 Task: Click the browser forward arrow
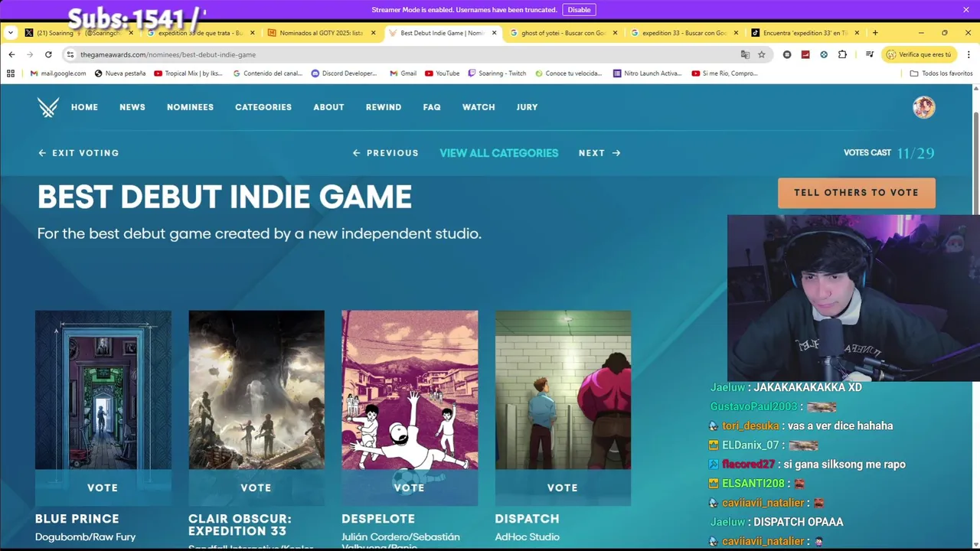pyautogui.click(x=30, y=54)
